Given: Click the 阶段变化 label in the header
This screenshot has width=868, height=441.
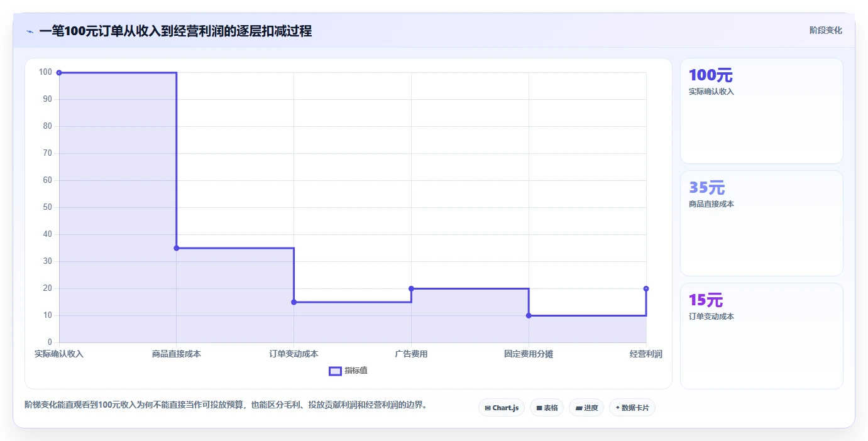Looking at the screenshot, I should 825,30.
